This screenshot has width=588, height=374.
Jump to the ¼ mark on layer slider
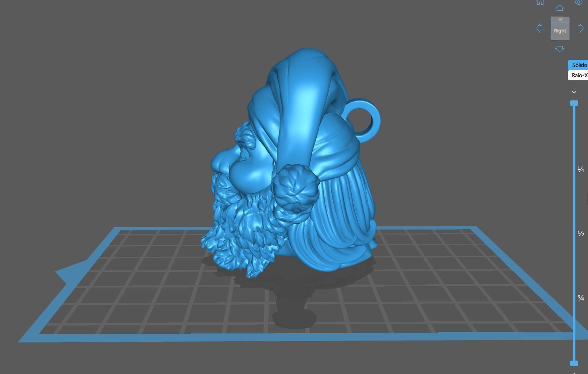coord(581,169)
